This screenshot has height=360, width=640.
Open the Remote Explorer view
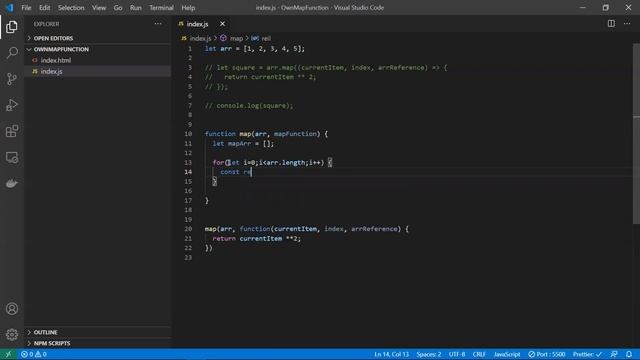pyautogui.click(x=12, y=157)
